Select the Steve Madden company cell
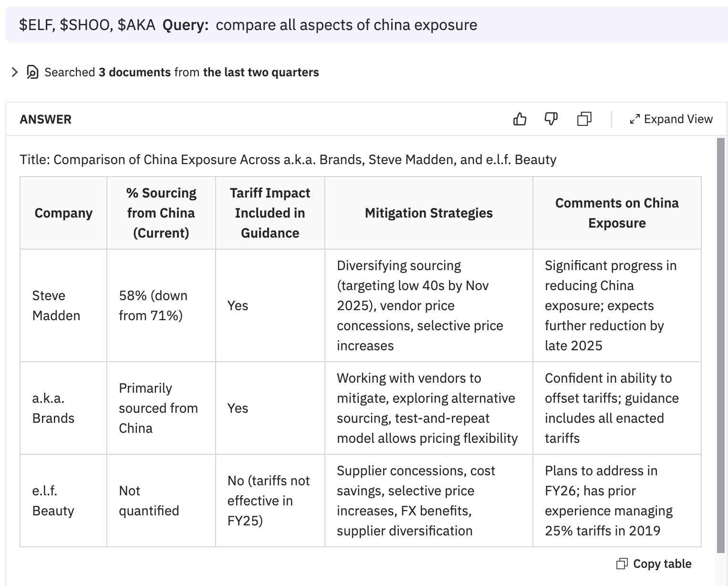This screenshot has height=586, width=728. [56, 305]
